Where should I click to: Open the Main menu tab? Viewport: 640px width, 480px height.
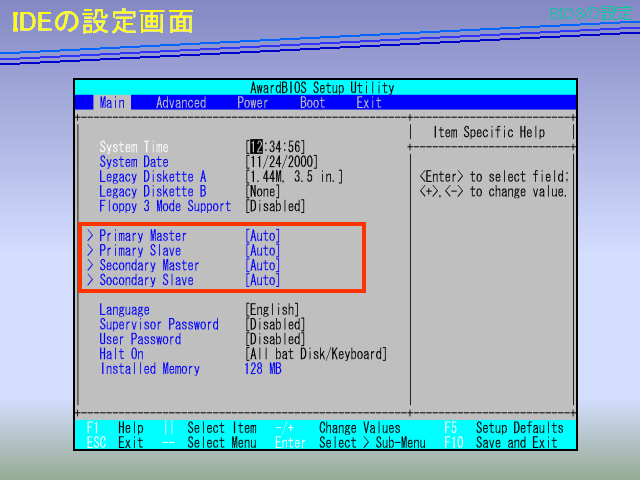click(112, 102)
